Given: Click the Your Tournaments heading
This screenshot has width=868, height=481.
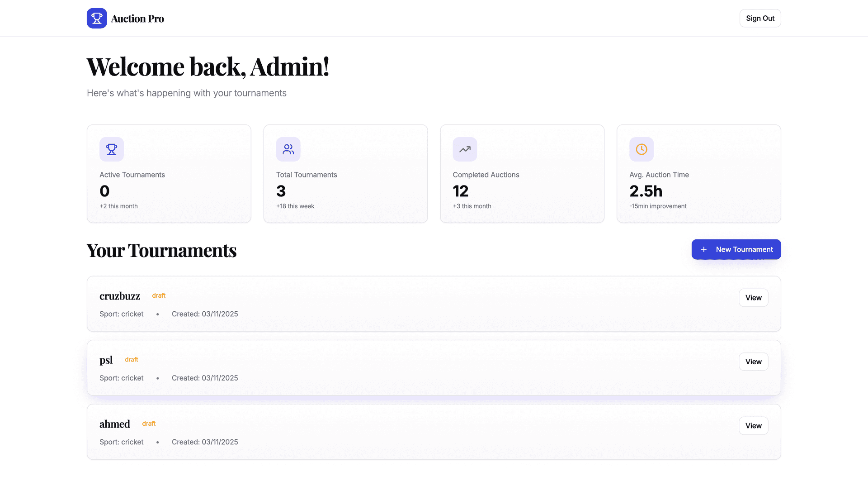Looking at the screenshot, I should point(161,250).
